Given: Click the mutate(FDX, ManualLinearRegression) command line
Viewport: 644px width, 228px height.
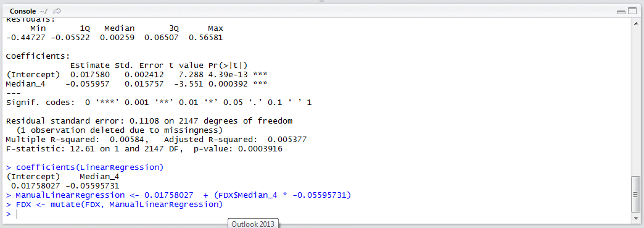Looking at the screenshot, I should [x=117, y=204].
